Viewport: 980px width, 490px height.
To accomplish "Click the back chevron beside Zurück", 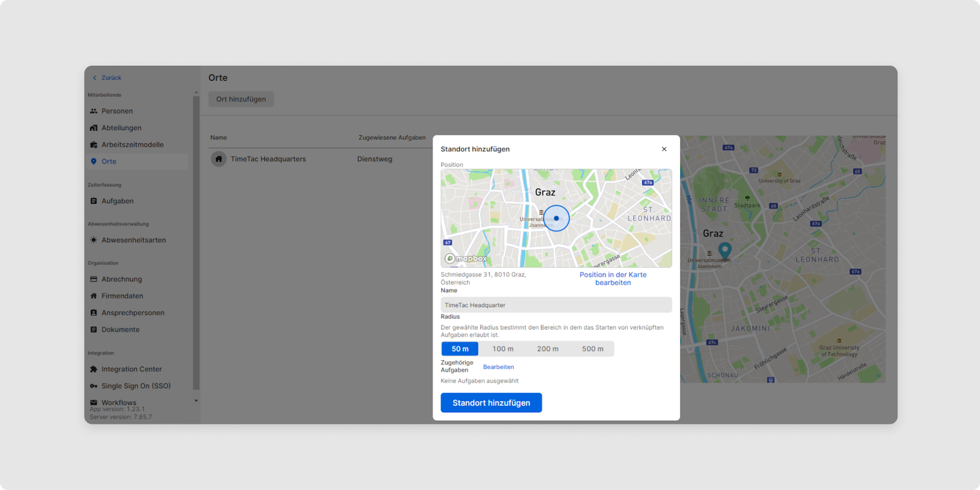I will tap(94, 78).
